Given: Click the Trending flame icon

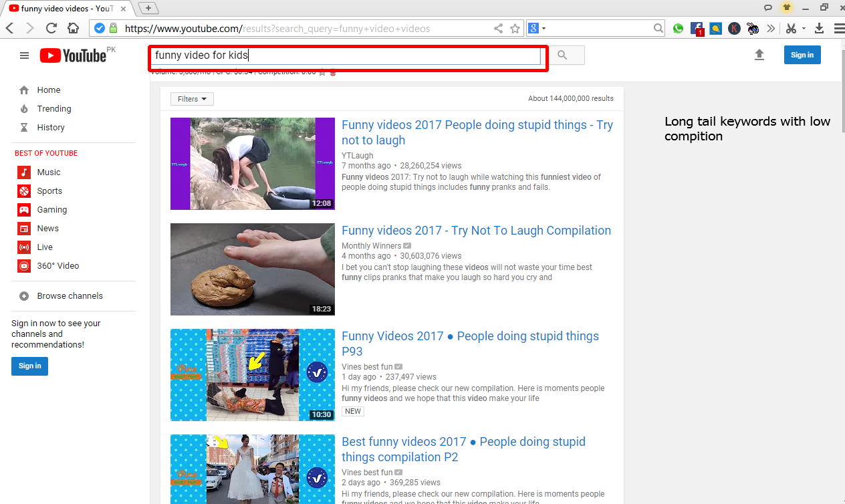Looking at the screenshot, I should pos(24,109).
